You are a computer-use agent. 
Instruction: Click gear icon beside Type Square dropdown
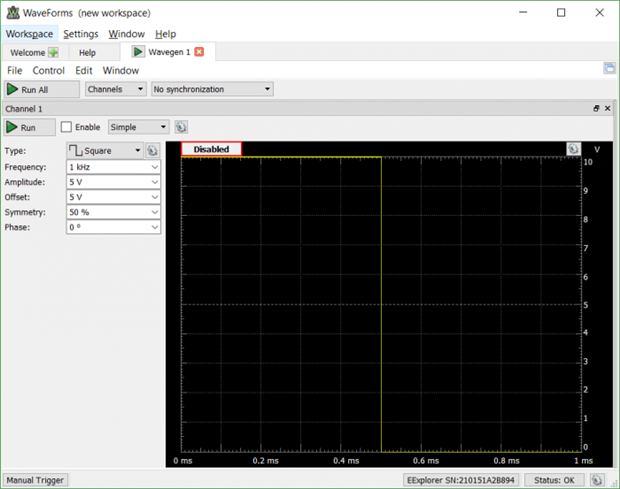coord(153,151)
